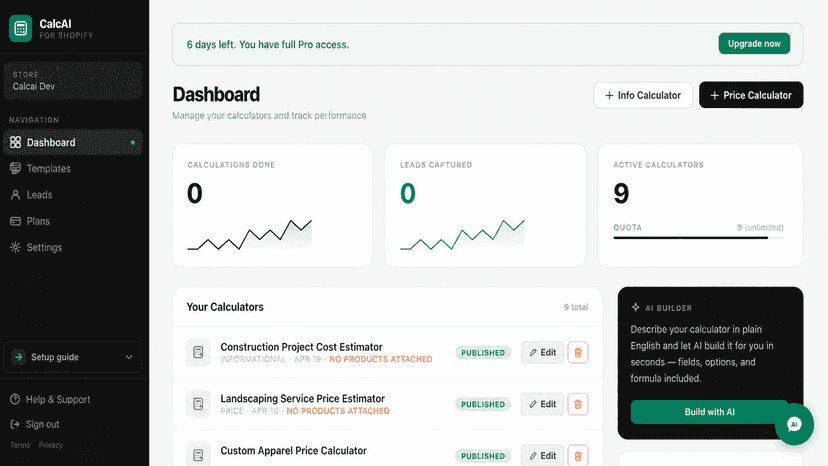Viewport: 828px width, 466px height.
Task: Select the Calcai Dev store box
Action: [73, 81]
